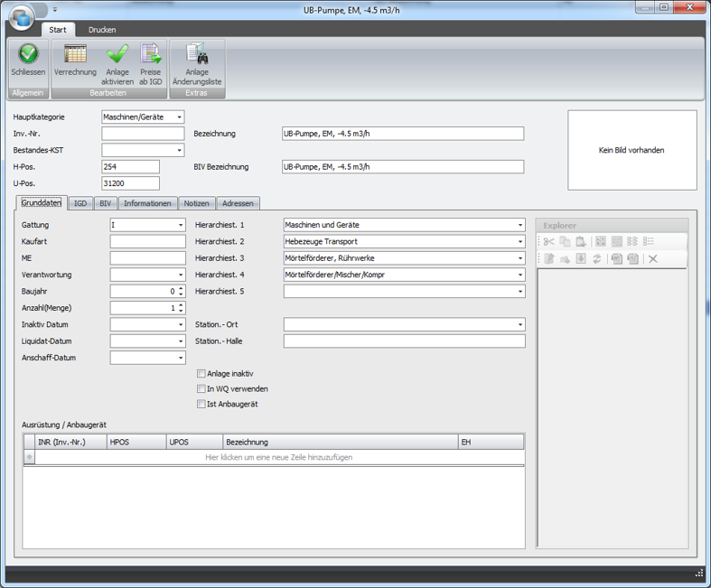Toggle the Ist Anbaugerät checkbox
This screenshot has height=588, width=711.
[x=201, y=404]
